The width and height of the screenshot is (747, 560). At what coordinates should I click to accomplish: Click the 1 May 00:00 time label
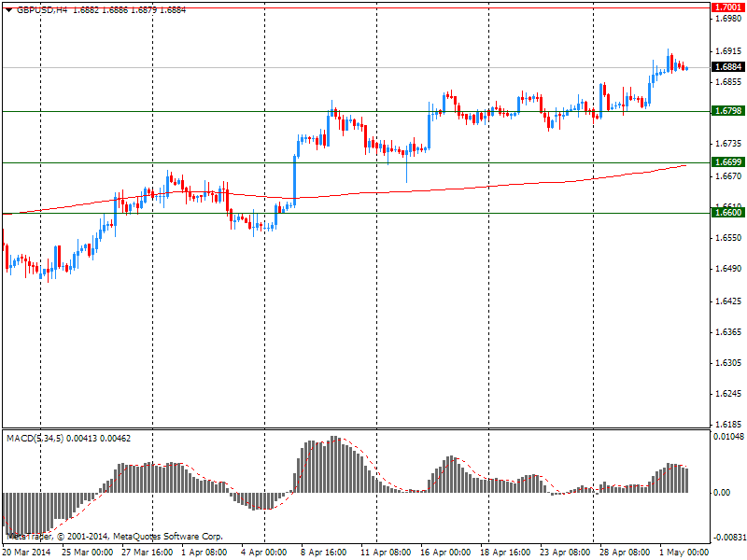tap(684, 553)
